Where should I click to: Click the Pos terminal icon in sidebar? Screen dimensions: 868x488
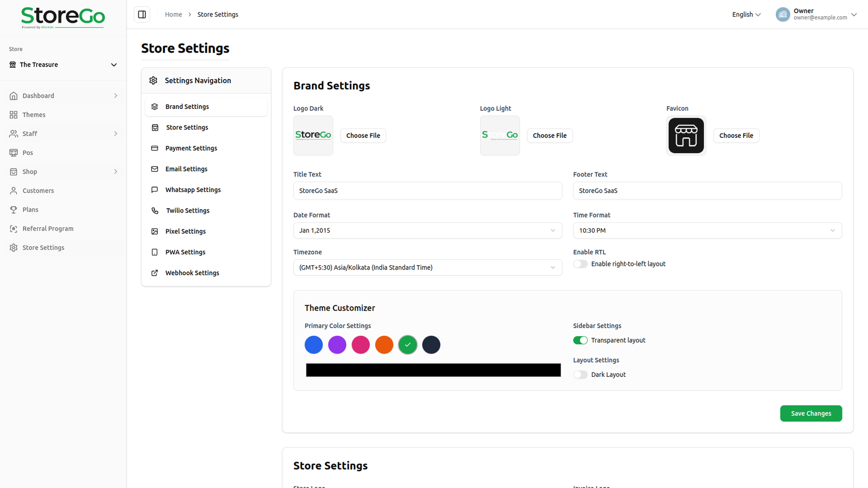click(x=14, y=153)
